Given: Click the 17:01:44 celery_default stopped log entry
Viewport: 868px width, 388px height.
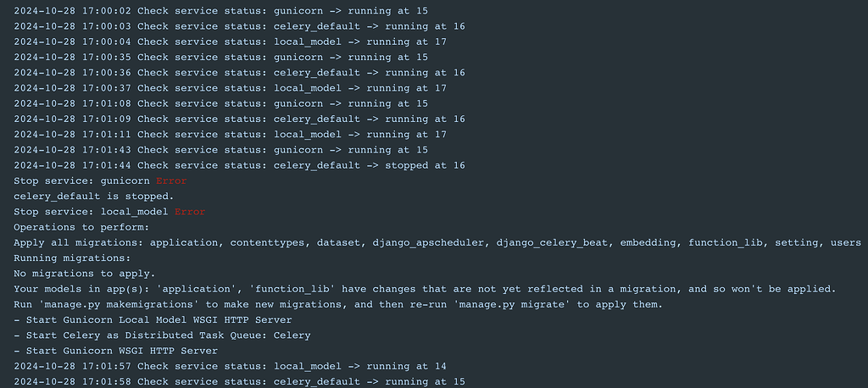Looking at the screenshot, I should pyautogui.click(x=240, y=165).
